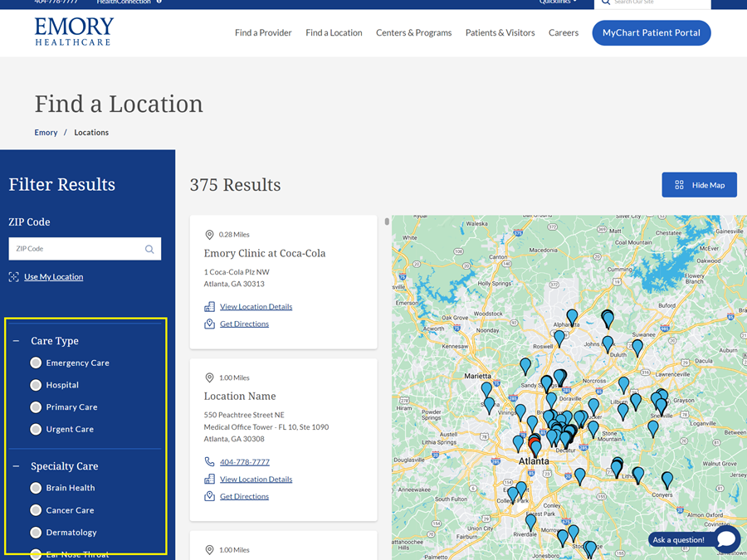The image size is (747, 560).
Task: Click the directions icon in Location Name card
Action: (210, 496)
